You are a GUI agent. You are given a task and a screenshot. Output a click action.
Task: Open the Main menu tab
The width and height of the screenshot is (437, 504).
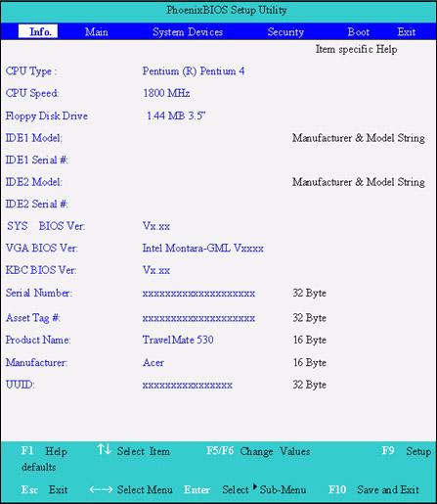(x=97, y=32)
